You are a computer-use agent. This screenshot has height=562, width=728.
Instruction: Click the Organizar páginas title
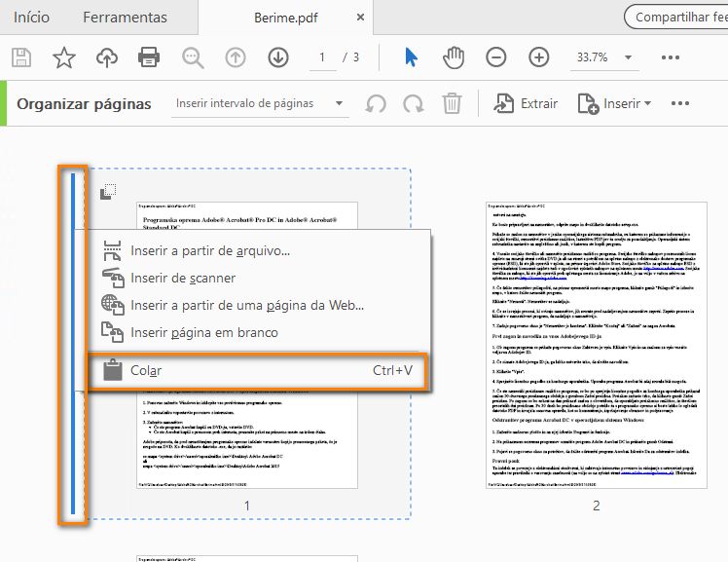pos(84,103)
